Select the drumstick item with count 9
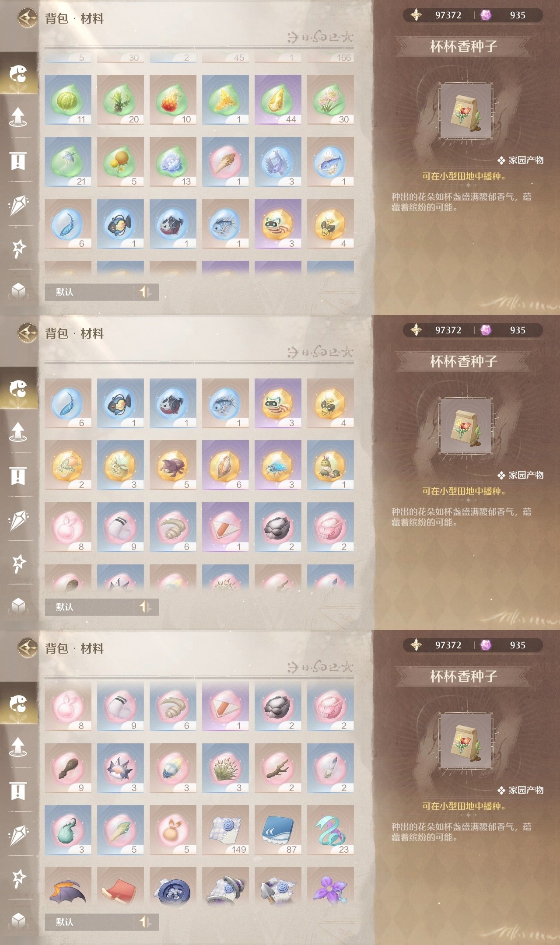 [68, 768]
